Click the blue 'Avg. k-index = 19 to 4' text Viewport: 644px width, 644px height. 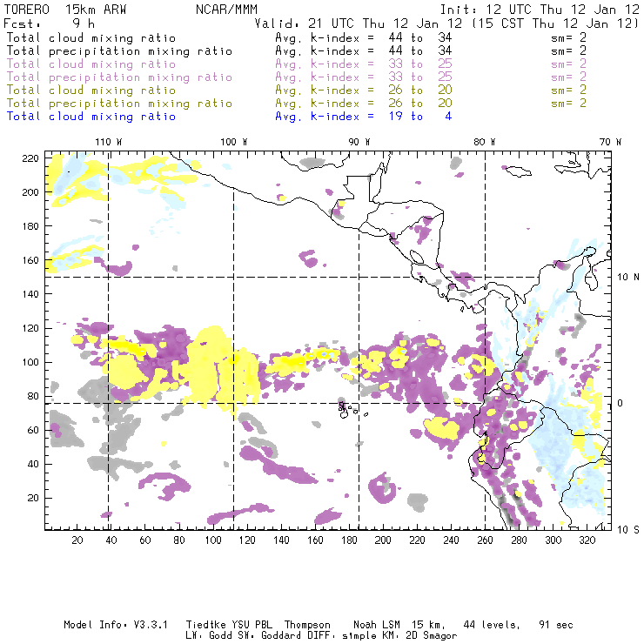(364, 117)
